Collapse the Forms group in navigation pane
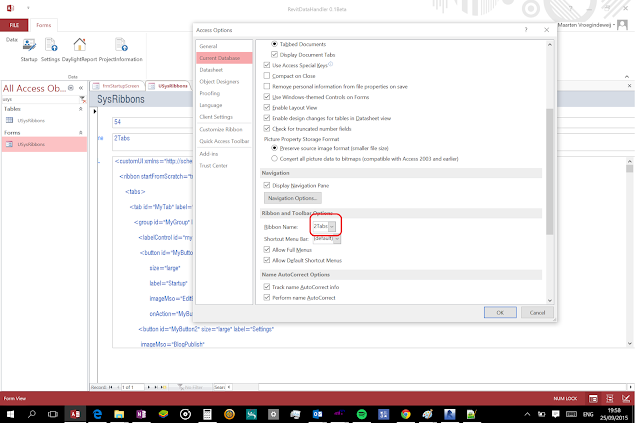 tap(80, 133)
